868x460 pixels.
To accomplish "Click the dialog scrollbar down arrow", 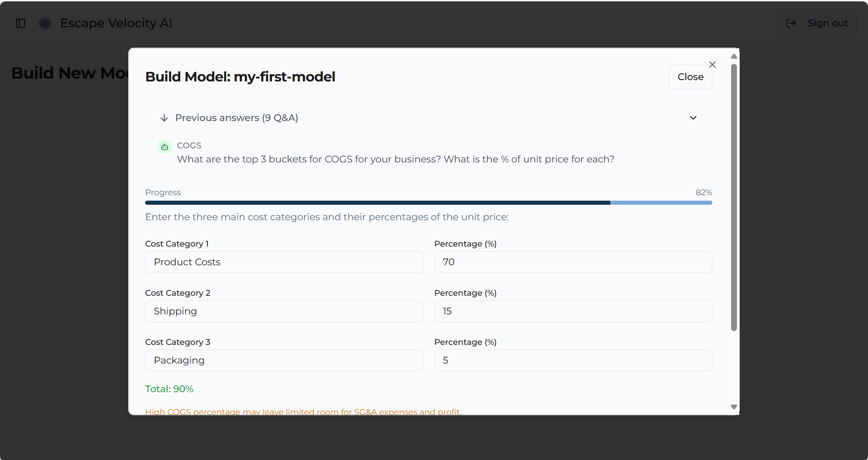I will pyautogui.click(x=734, y=407).
